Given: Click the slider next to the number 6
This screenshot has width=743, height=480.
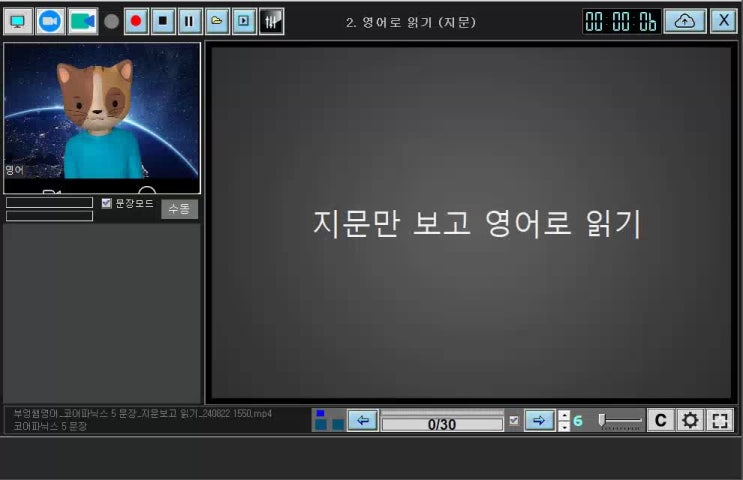Looking at the screenshot, I should (619, 420).
